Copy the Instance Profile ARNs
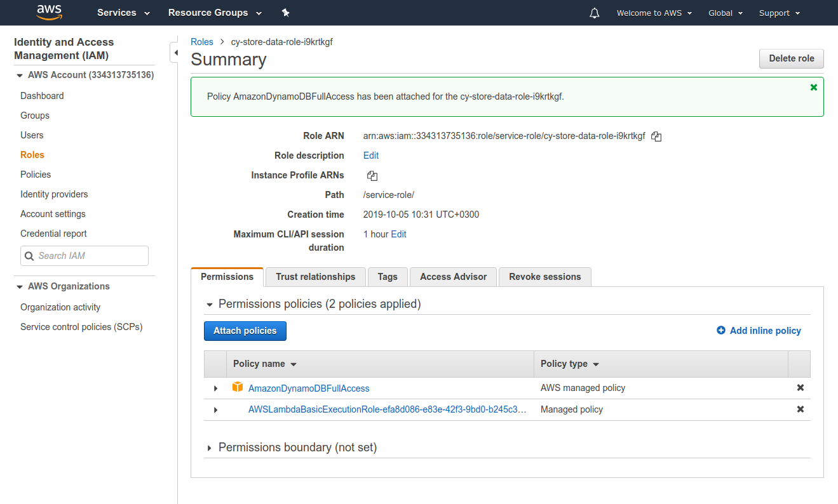This screenshot has height=504, width=838. tap(372, 176)
